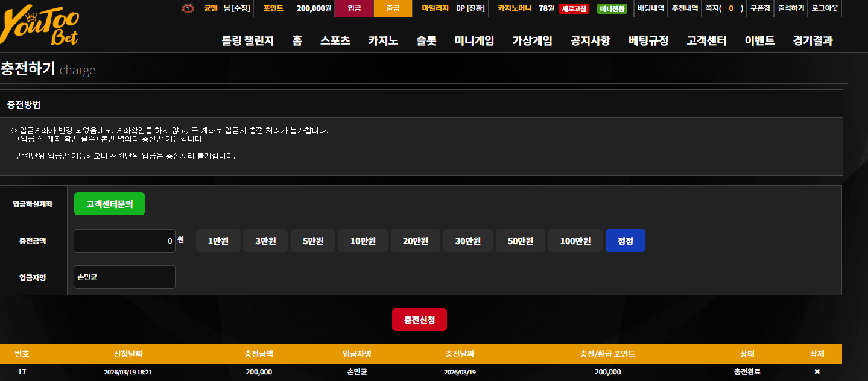Focus the 충전금액 amount input field
This screenshot has width=868, height=381.
coord(124,241)
